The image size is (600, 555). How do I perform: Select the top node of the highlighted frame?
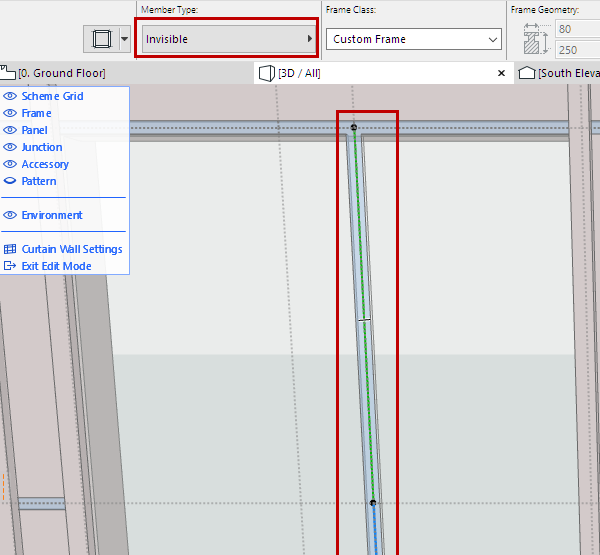(x=354, y=128)
